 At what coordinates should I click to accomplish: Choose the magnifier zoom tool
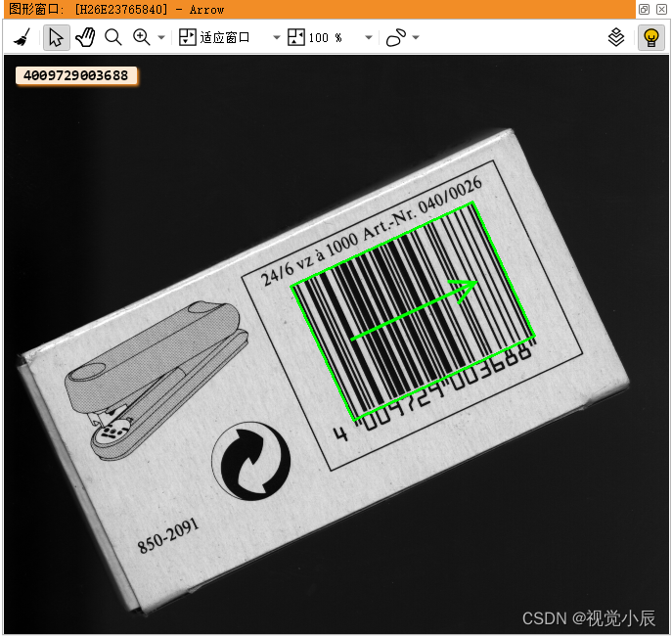coord(113,37)
